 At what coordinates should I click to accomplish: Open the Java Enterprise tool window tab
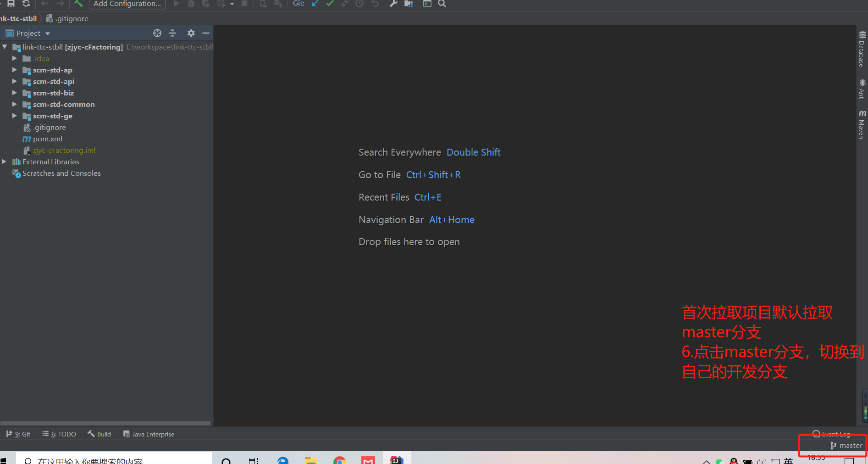tap(149, 434)
